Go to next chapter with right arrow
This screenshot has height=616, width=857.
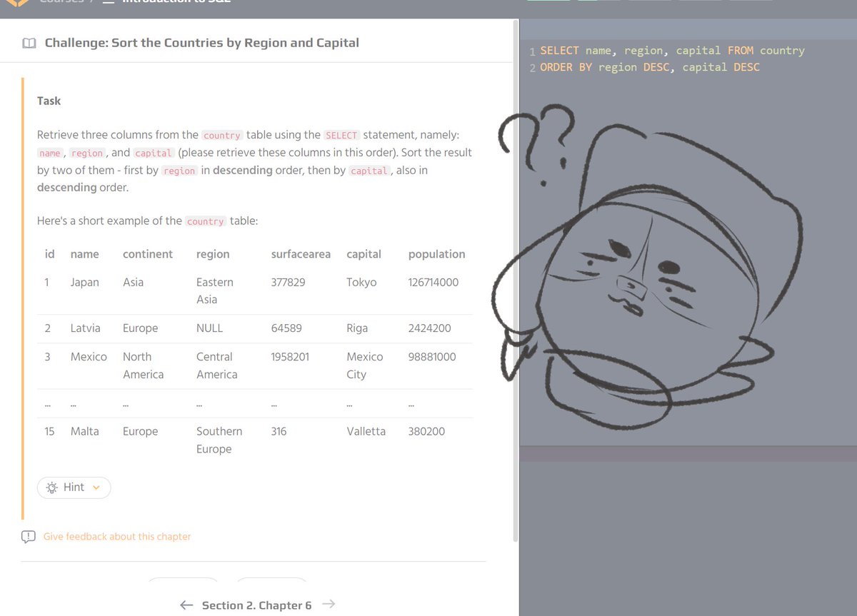(x=329, y=605)
